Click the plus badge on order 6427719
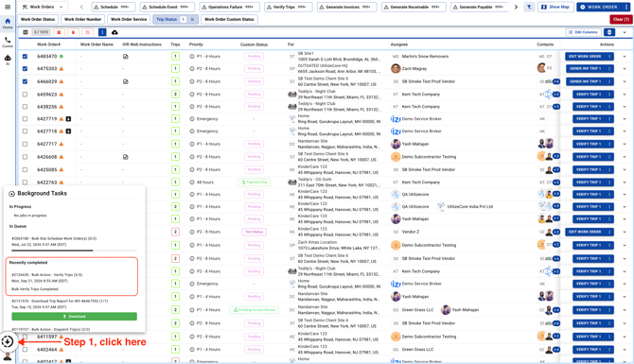The image size is (634, 364). pyautogui.click(x=68, y=119)
